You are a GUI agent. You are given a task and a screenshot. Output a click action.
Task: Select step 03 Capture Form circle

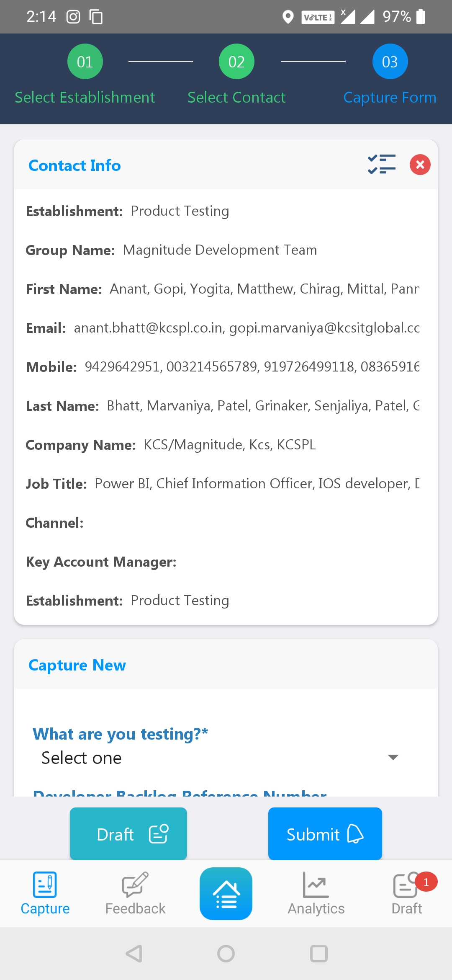tap(390, 62)
